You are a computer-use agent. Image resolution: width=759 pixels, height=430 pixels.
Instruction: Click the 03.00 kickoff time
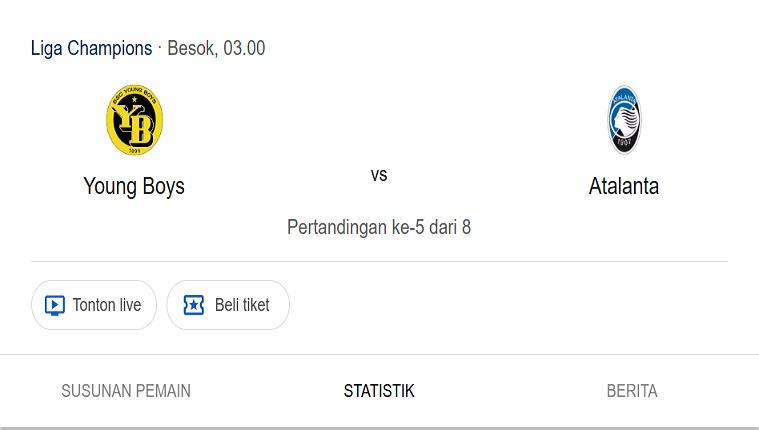click(244, 48)
